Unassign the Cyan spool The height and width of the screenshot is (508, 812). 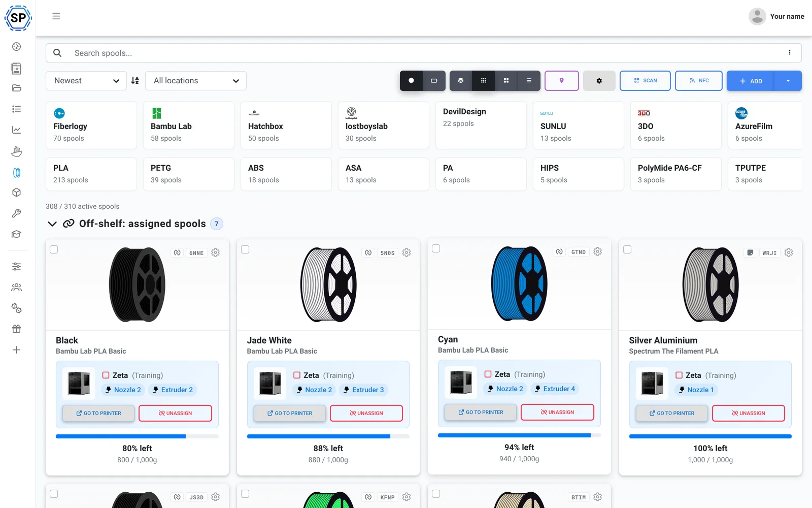(x=557, y=412)
